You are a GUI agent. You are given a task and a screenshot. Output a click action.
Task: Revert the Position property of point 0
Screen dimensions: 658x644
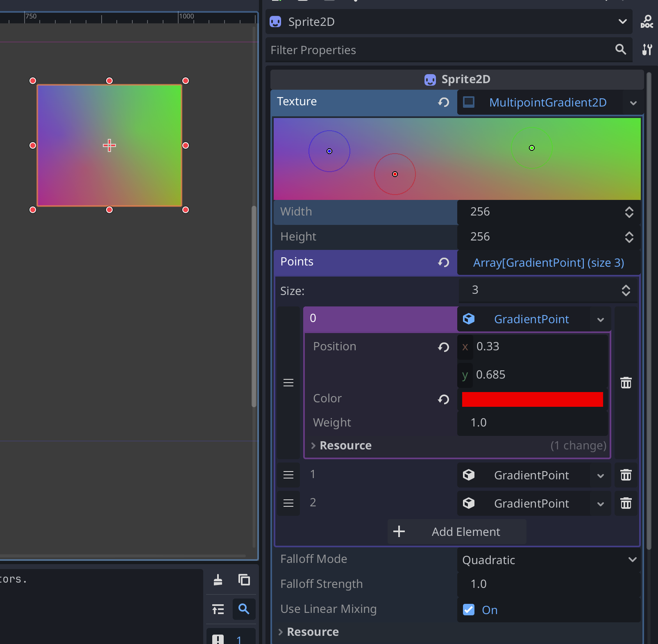pyautogui.click(x=443, y=347)
